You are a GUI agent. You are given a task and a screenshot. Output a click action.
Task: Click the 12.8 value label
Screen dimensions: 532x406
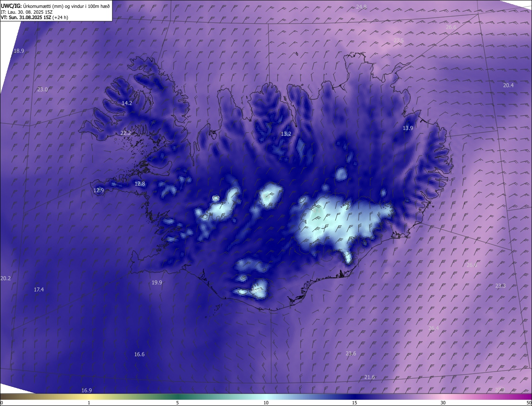click(x=140, y=183)
